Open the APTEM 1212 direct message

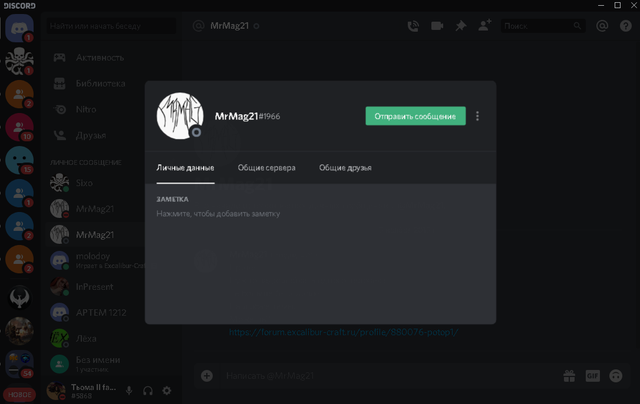pyautogui.click(x=111, y=313)
